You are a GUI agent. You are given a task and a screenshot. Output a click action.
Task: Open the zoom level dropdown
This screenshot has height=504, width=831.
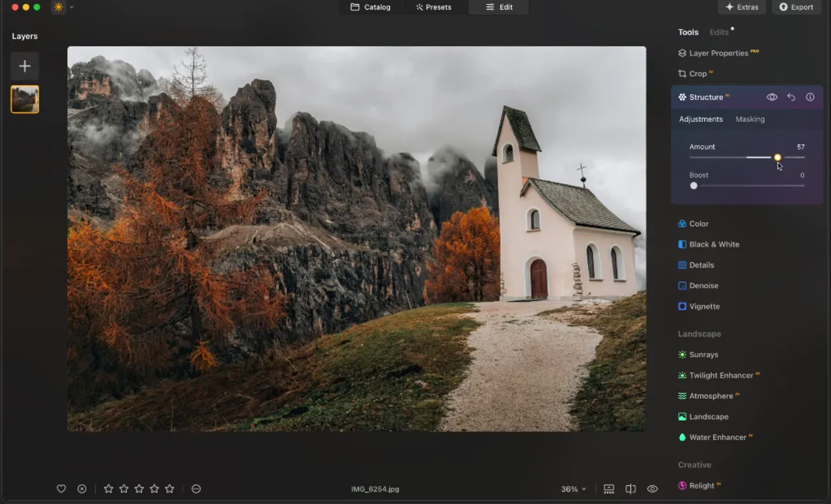[x=573, y=489]
